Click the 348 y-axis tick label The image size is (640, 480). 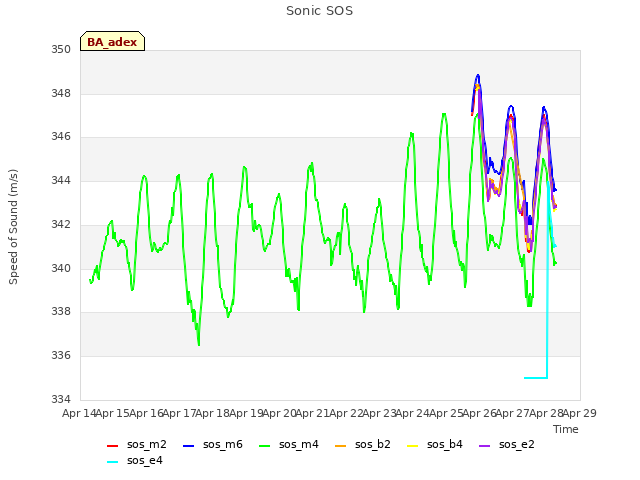(x=61, y=93)
